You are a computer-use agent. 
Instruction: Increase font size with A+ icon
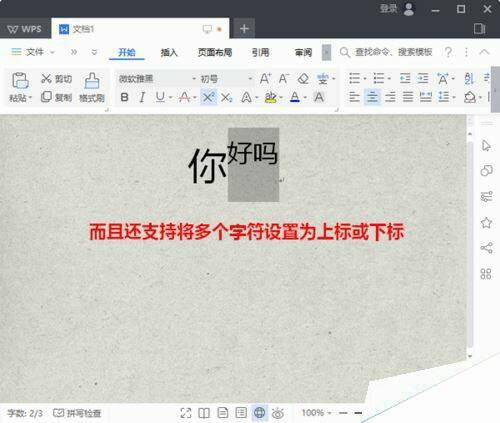[265, 79]
